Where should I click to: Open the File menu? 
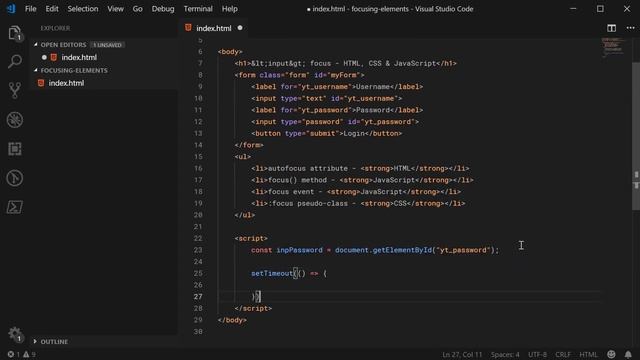coord(31,9)
